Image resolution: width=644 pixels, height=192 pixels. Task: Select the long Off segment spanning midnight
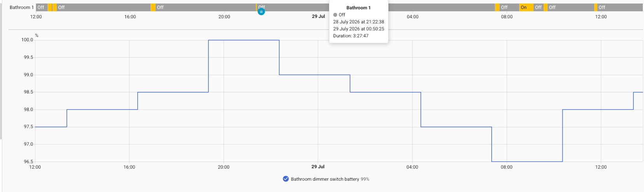[x=376, y=7]
